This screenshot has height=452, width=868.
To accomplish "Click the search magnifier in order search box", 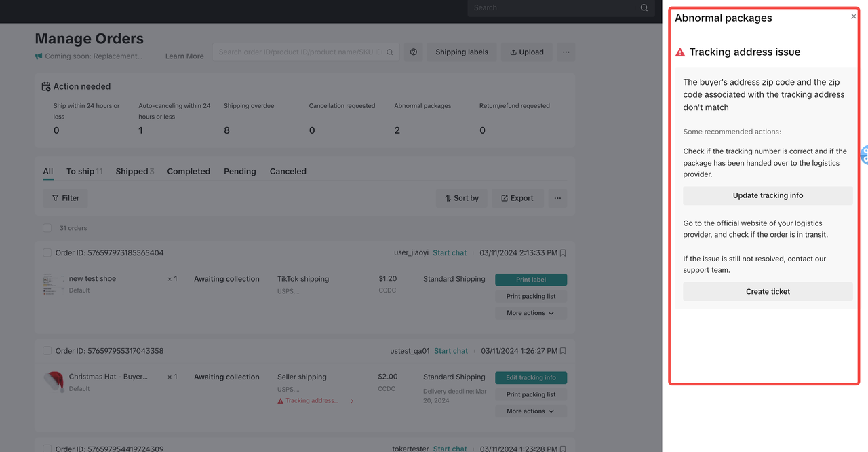I will point(390,52).
